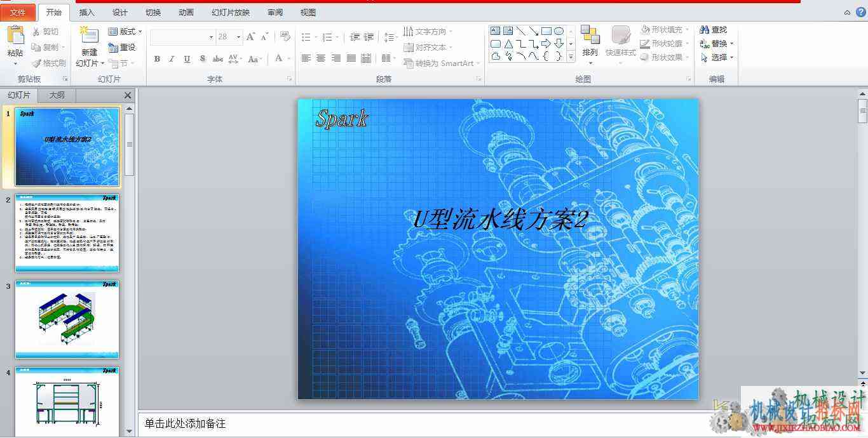This screenshot has width=868, height=438.
Task: Center-align text in the paragraph group
Action: point(321,58)
